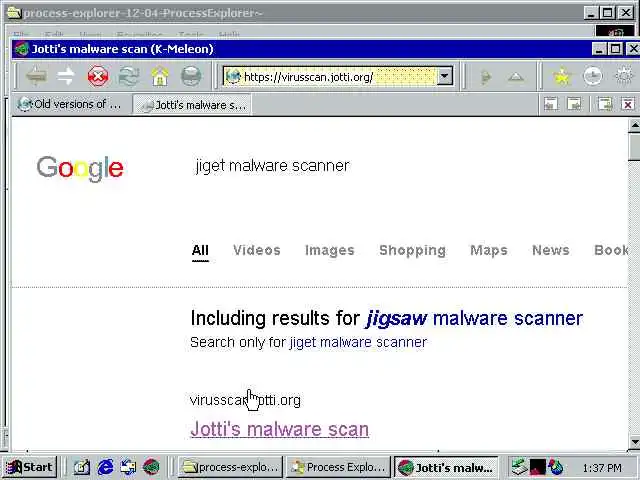
Task: Click the black square system tray icon
Action: [538, 467]
